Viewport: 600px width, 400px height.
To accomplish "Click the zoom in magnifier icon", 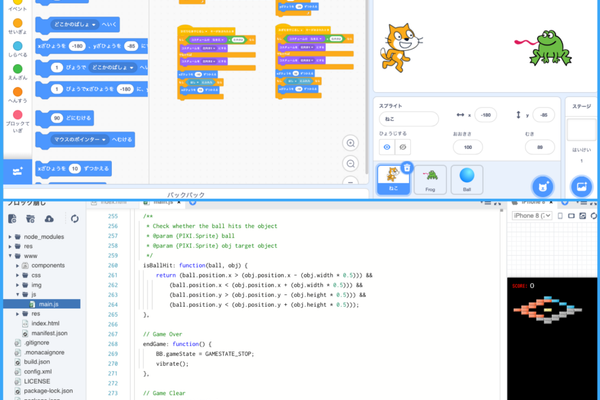I will 350,143.
